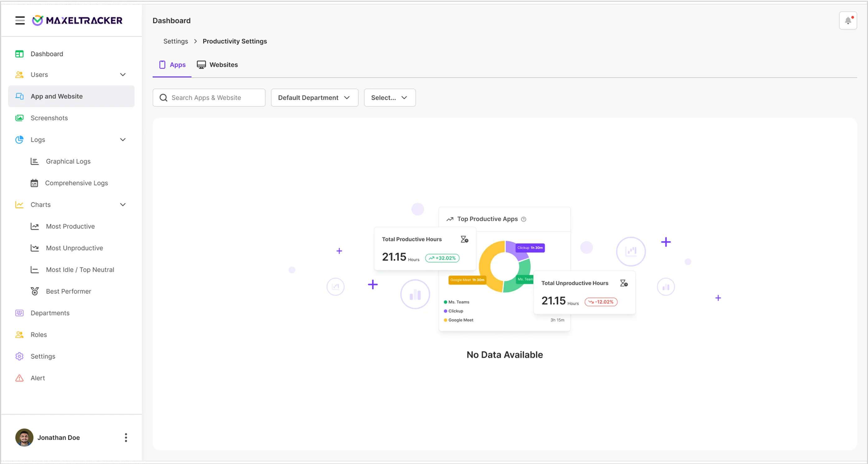Viewport: 868px width, 464px height.
Task: Click the Roles sidebar icon
Action: (x=19, y=335)
